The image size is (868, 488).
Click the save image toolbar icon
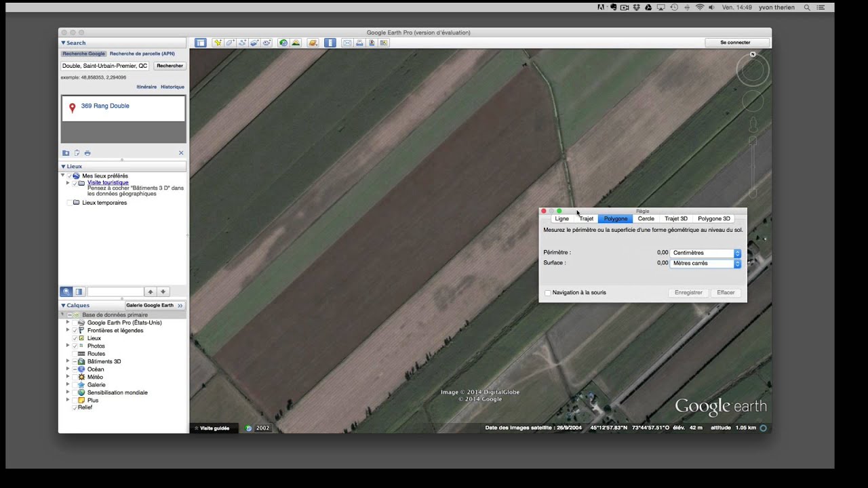384,43
